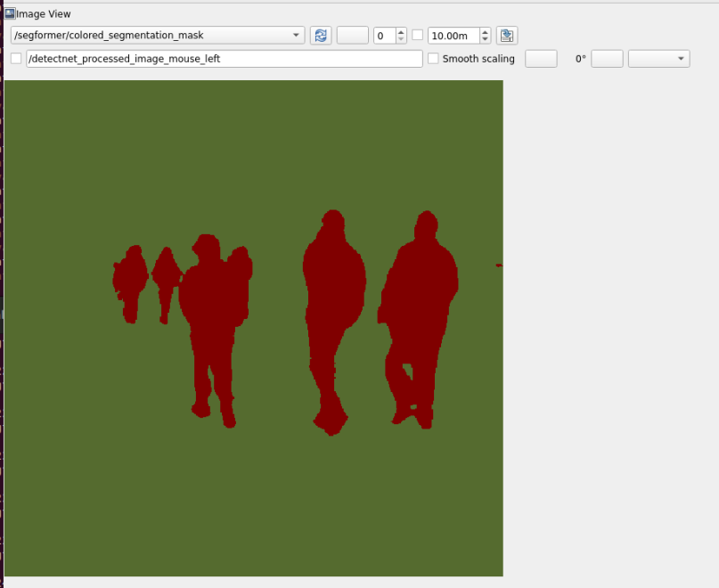Enable checkbox beside detectnet mouse topic field
This screenshot has height=588, width=719.
tap(16, 59)
